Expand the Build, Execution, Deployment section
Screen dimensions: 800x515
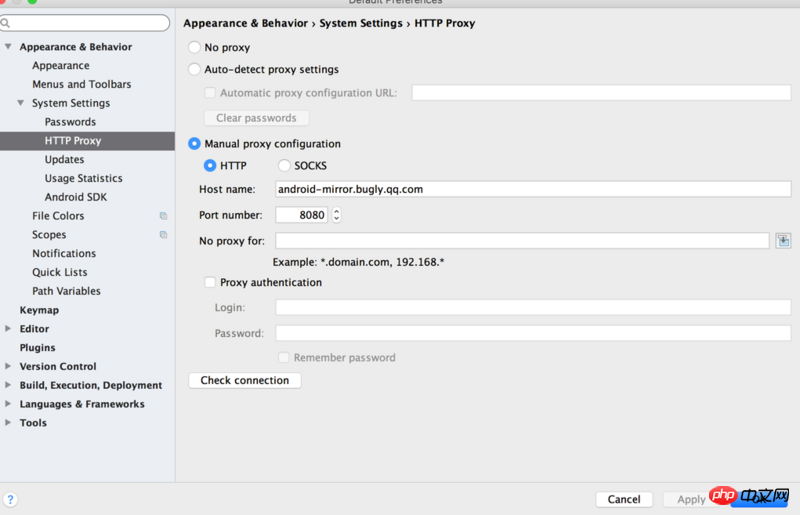coord(8,385)
